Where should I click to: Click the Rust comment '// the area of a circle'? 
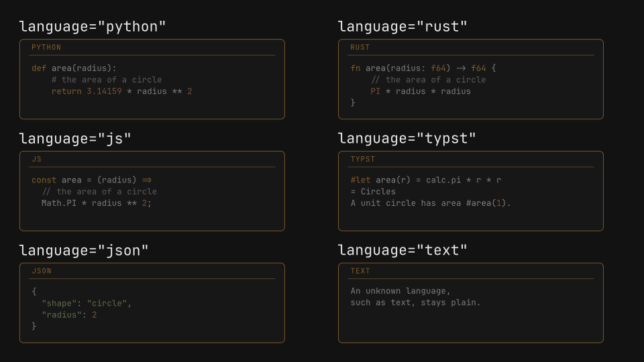(429, 80)
